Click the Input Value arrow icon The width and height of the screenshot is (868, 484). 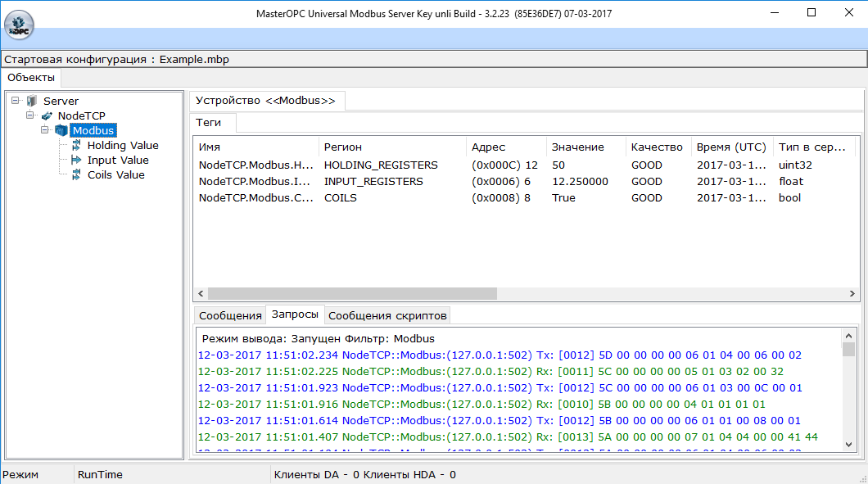tap(76, 160)
